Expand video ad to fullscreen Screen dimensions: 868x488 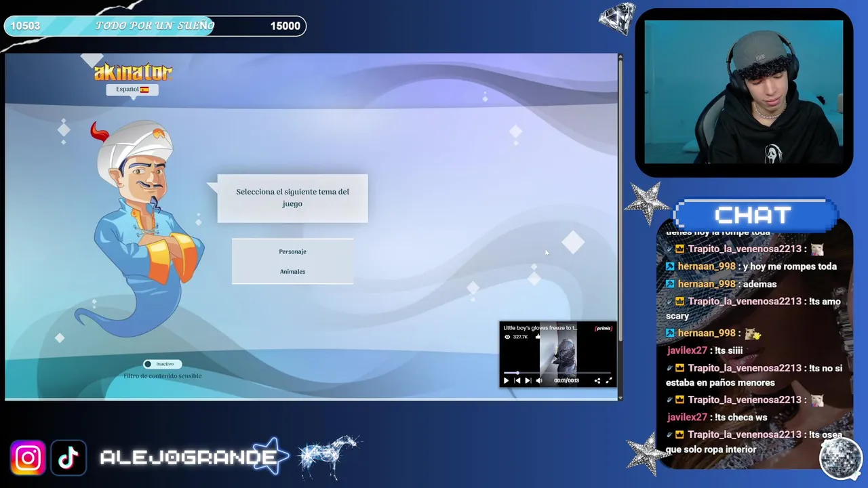[x=608, y=380]
